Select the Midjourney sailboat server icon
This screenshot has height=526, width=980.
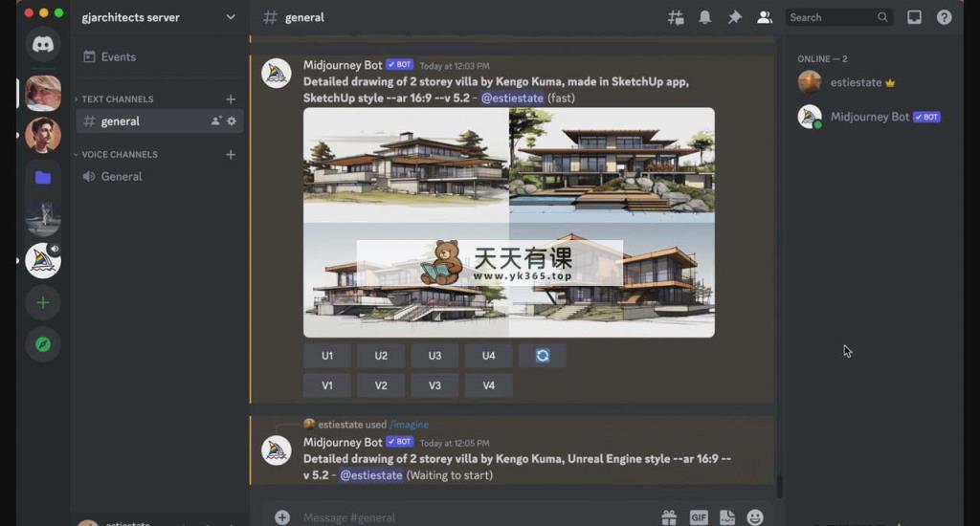tap(42, 260)
